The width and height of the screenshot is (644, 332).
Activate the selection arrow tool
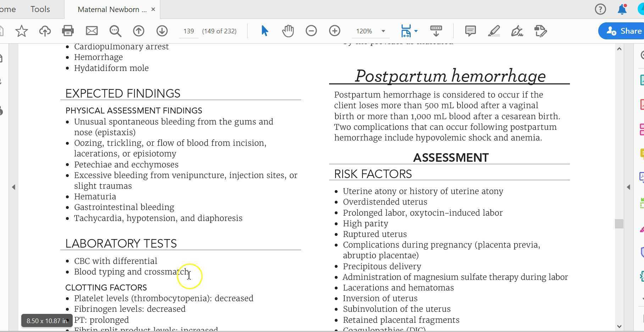tap(265, 31)
